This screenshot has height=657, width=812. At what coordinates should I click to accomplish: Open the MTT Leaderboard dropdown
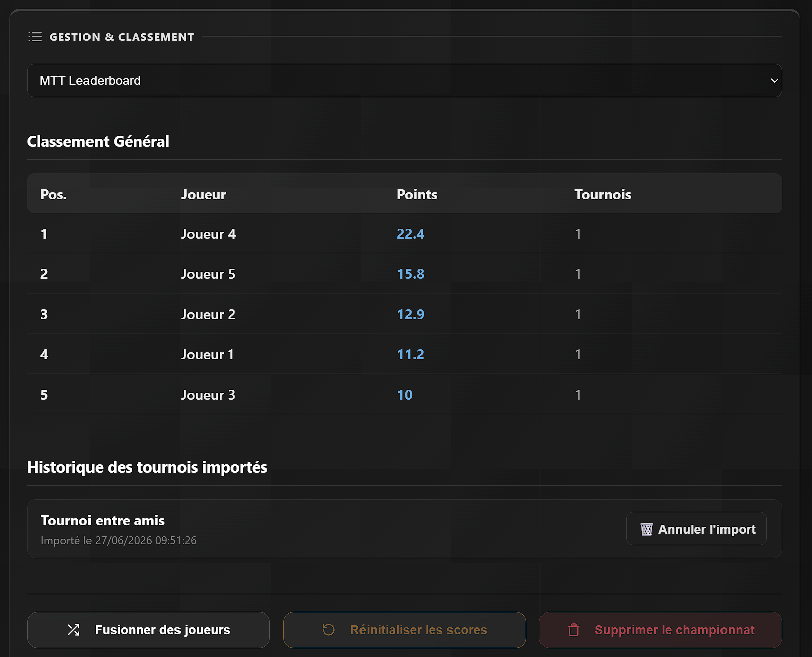[404, 80]
